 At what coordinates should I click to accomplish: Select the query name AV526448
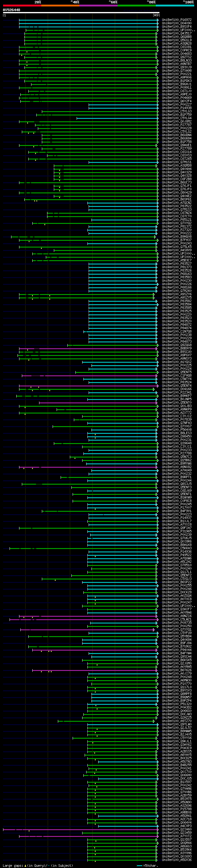click(11, 10)
